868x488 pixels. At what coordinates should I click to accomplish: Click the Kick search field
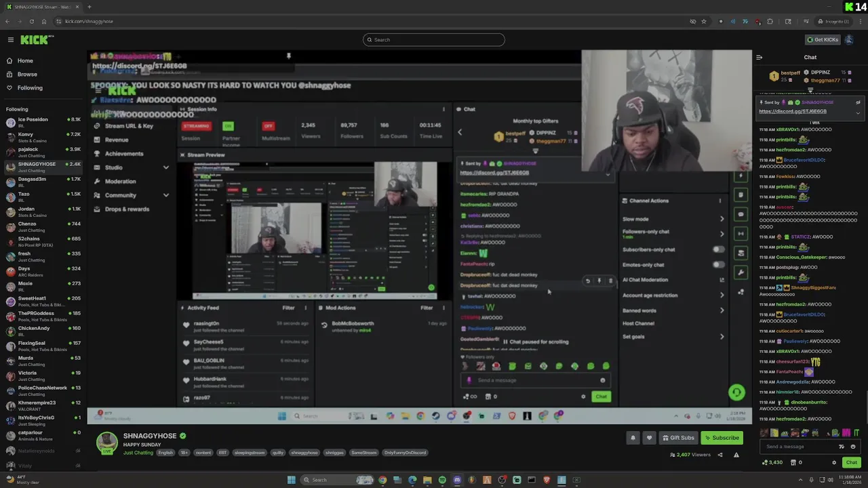pyautogui.click(x=434, y=40)
